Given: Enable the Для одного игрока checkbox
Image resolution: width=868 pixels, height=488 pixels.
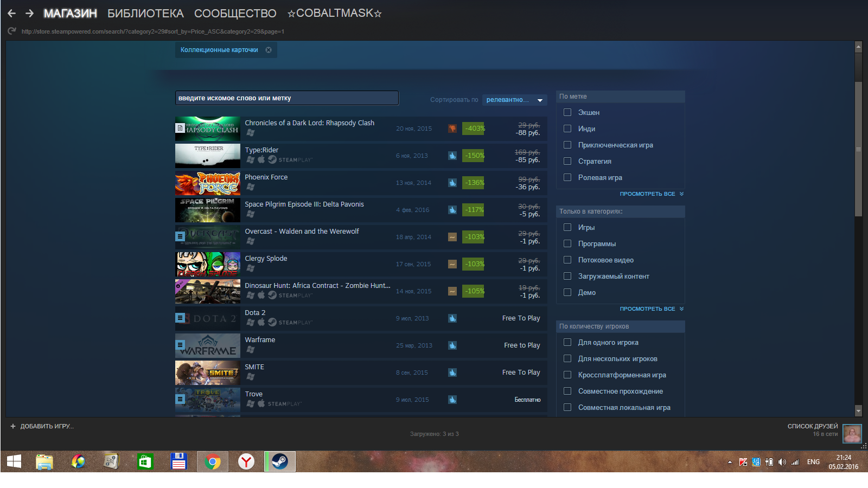Looking at the screenshot, I should click(567, 342).
